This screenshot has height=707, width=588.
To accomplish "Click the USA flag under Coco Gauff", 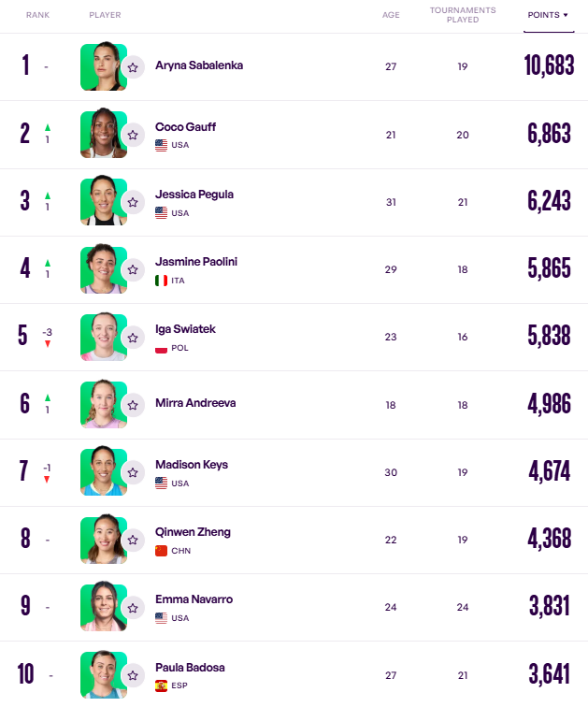I will pos(161,145).
